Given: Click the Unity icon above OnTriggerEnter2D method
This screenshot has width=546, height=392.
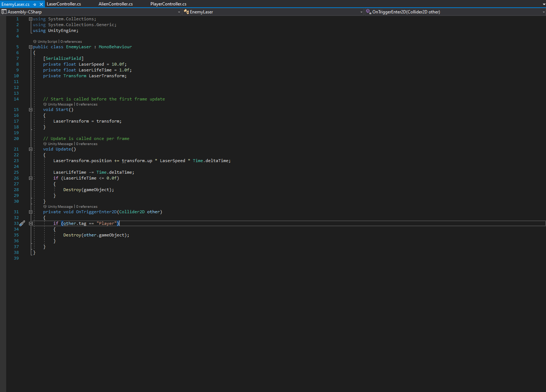Looking at the screenshot, I should tap(45, 207).
